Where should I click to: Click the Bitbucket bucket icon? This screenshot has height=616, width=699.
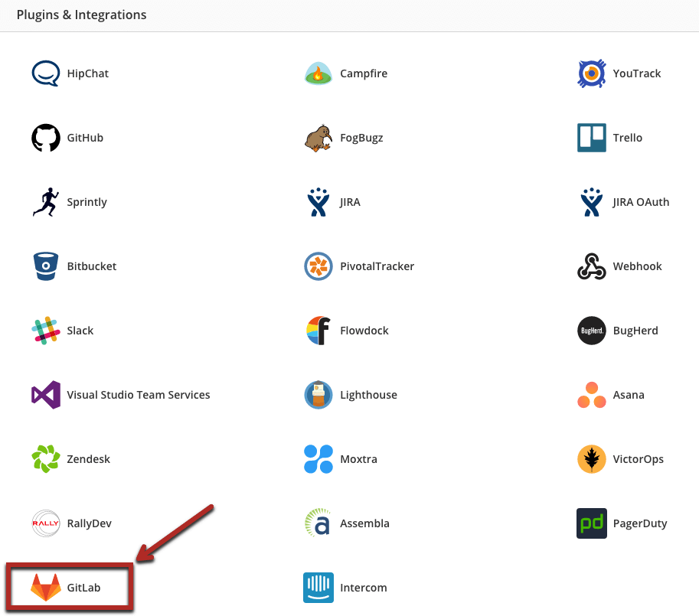45,266
